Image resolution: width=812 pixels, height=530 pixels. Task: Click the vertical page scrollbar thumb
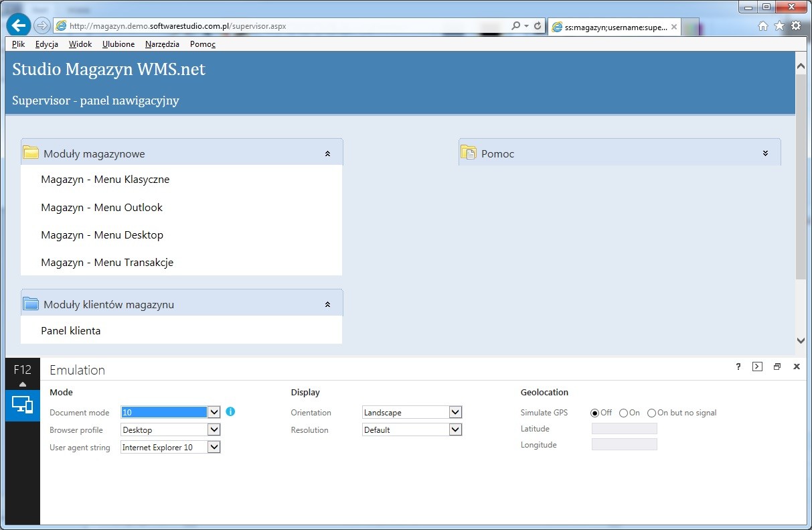801,176
